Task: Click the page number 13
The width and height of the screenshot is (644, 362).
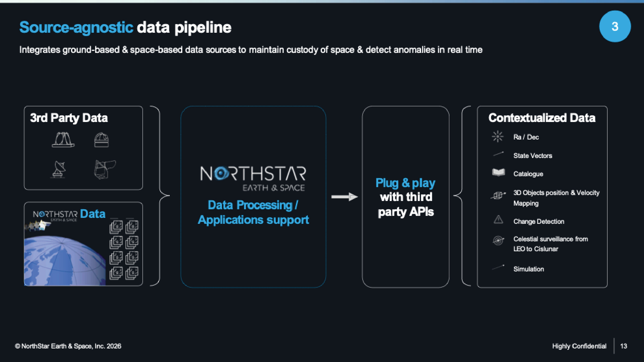Action: click(624, 346)
